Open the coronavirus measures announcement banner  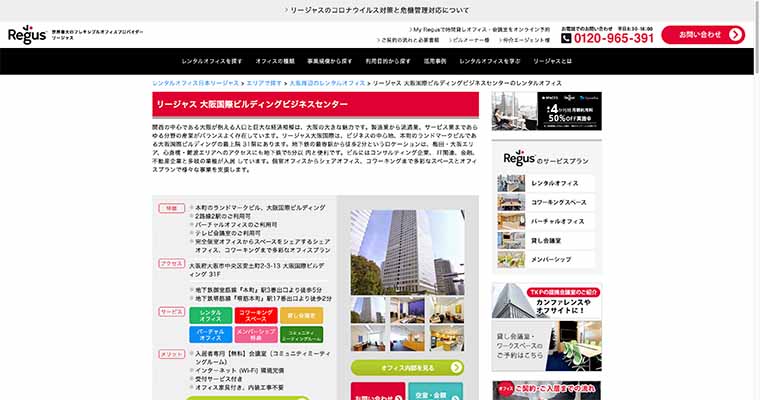click(379, 10)
